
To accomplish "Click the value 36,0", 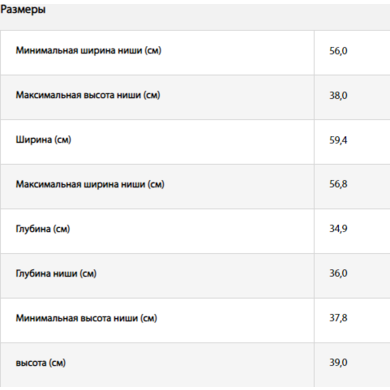I will click(338, 273).
